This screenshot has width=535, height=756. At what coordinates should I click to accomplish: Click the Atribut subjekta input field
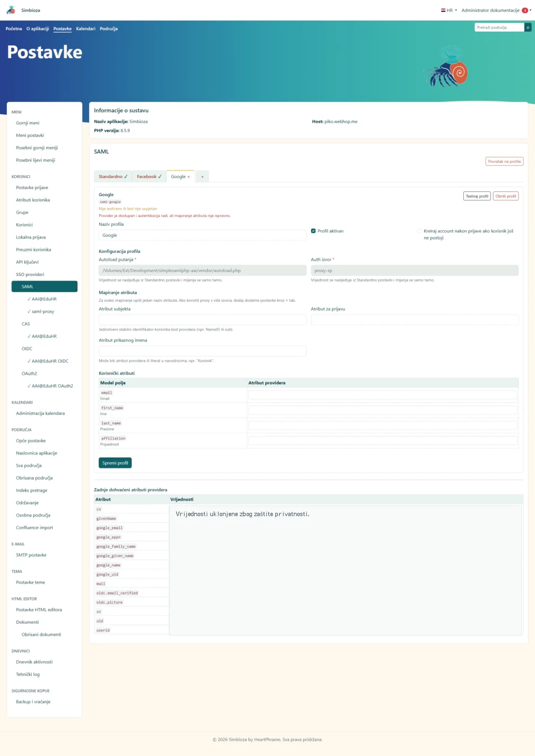click(x=202, y=320)
